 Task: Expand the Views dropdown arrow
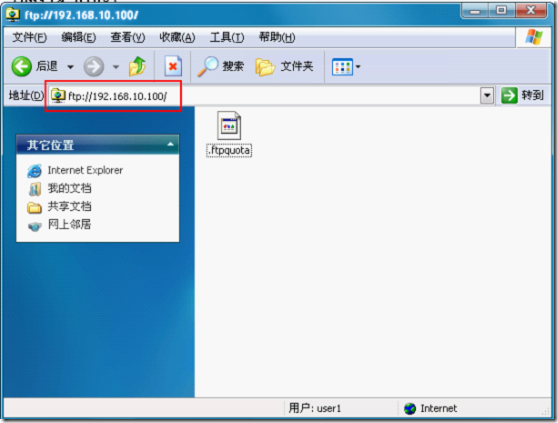tap(358, 67)
